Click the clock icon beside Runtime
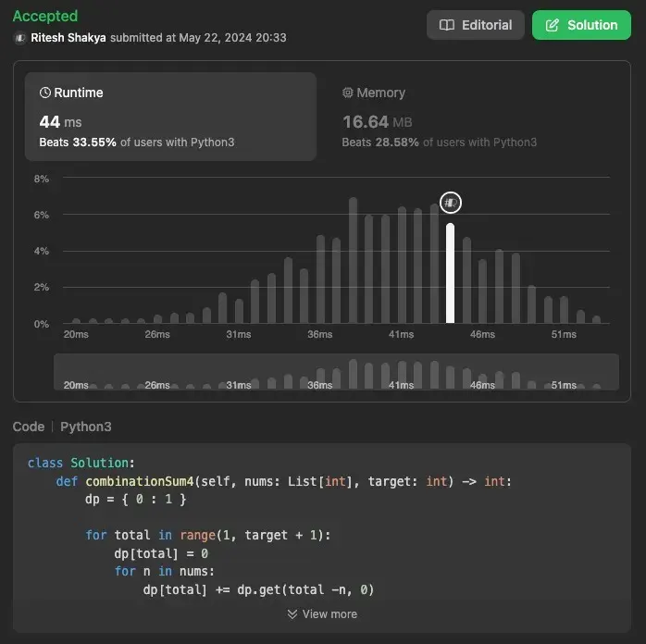Image resolution: width=646 pixels, height=644 pixels. pos(44,93)
